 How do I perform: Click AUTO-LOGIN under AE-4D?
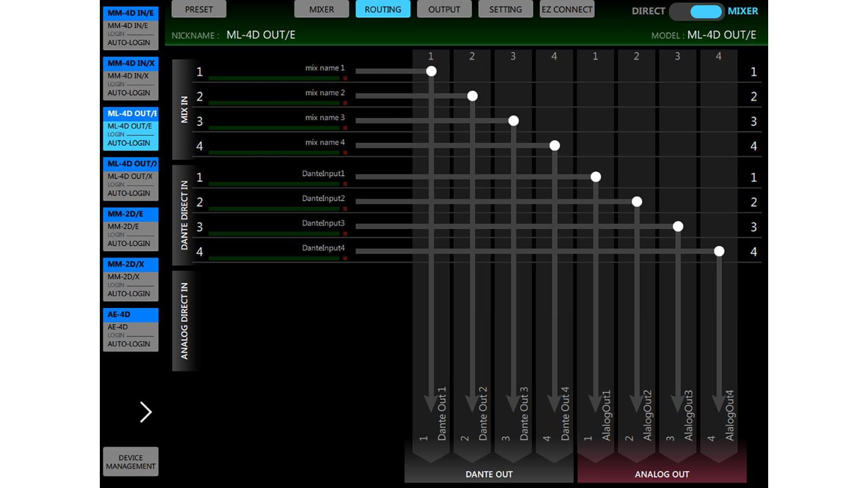[129, 344]
